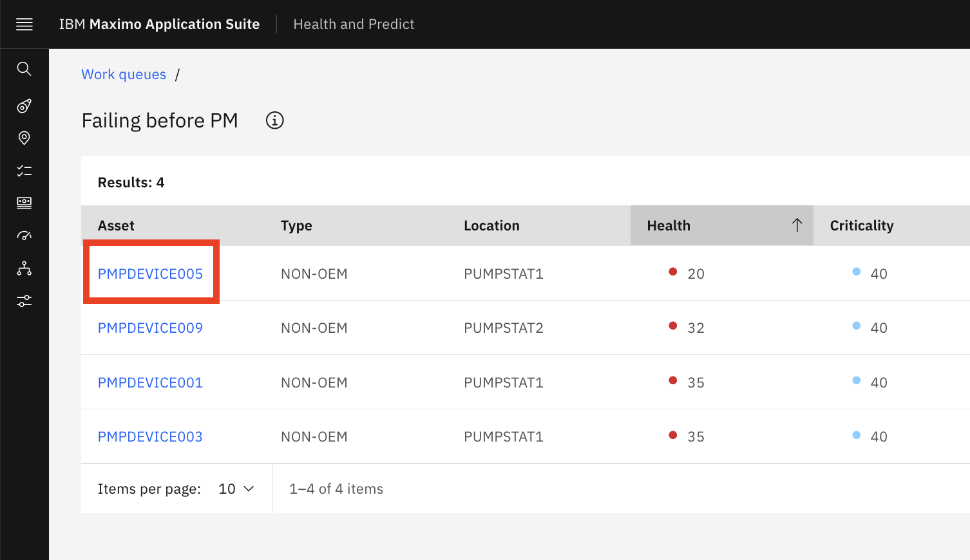Click criticality 40 in PMPDEVICE009 row
The image size is (970, 560).
coord(879,328)
